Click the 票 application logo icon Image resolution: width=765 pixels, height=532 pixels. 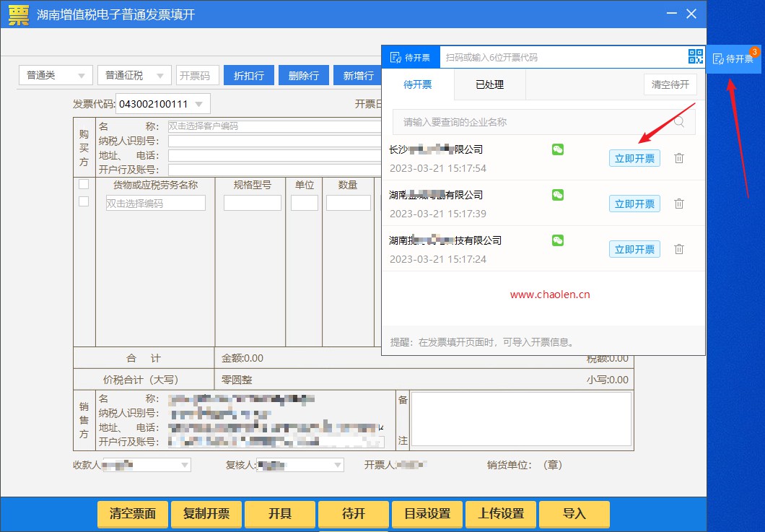pos(19,14)
